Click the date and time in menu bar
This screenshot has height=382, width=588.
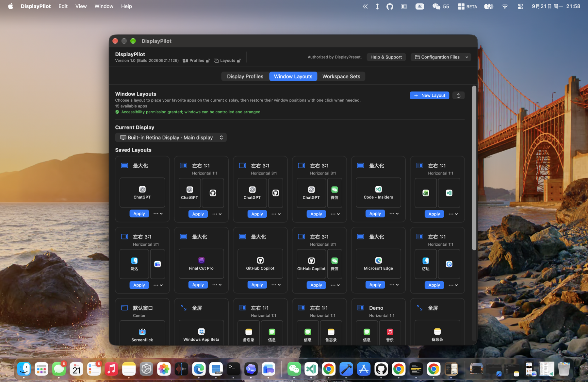pos(556,6)
